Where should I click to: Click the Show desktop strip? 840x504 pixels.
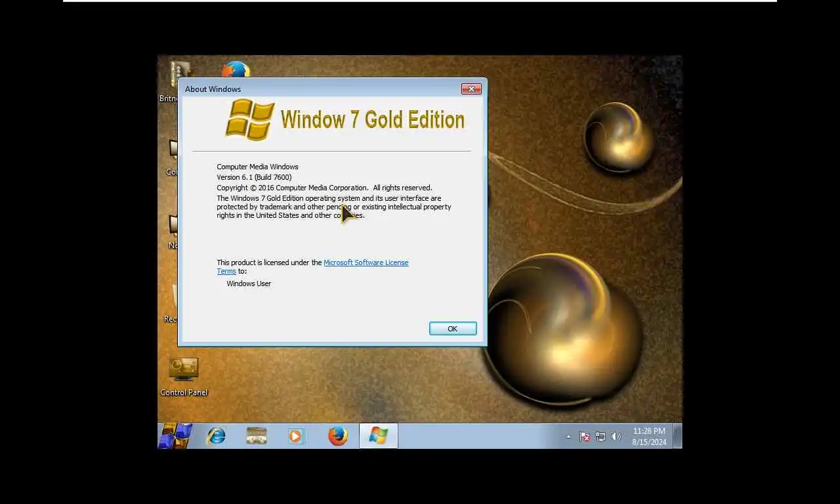677,436
